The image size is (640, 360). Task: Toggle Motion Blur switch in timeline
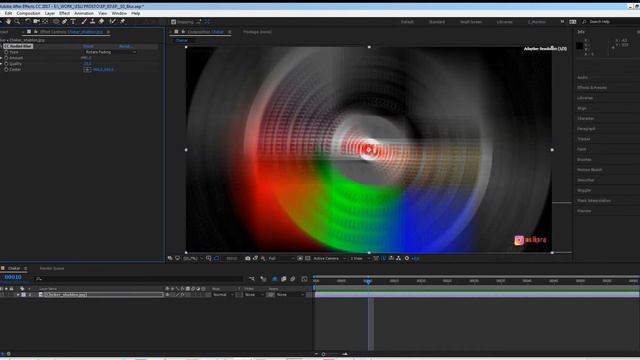click(x=293, y=279)
